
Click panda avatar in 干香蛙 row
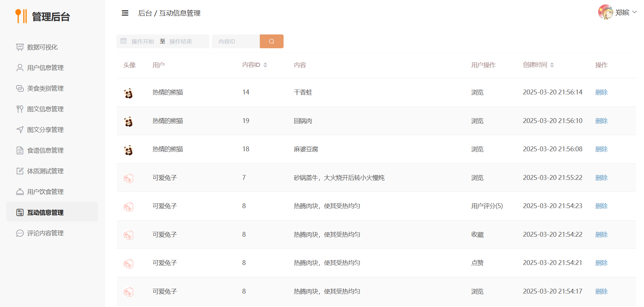click(x=129, y=93)
